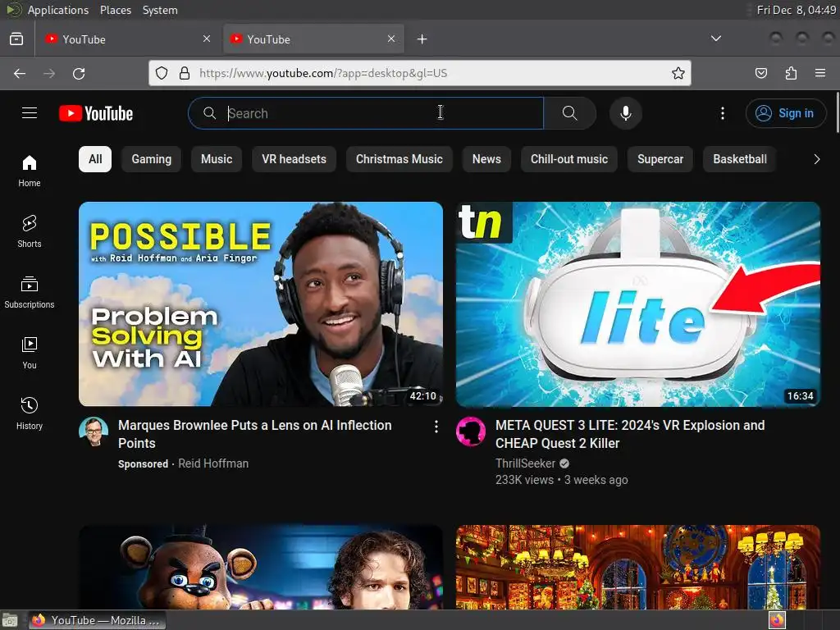Open Christmas room video thumbnail
Viewport: 840px width, 630px height.
click(638, 567)
